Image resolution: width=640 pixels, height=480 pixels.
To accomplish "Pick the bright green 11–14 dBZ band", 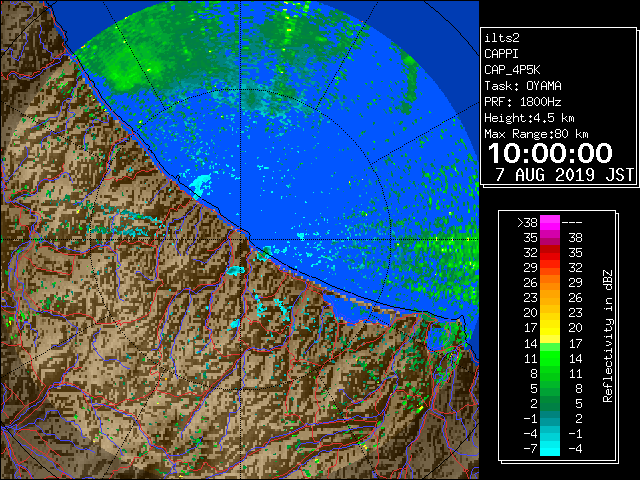I will tap(550, 358).
